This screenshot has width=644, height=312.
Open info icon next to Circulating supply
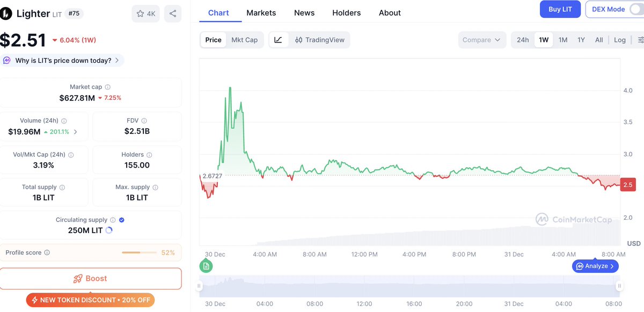[113, 220]
